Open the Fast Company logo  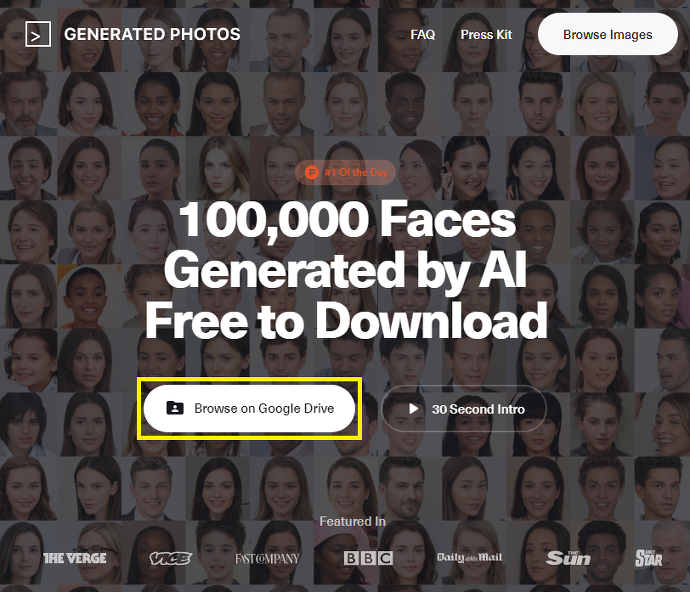[x=267, y=559]
